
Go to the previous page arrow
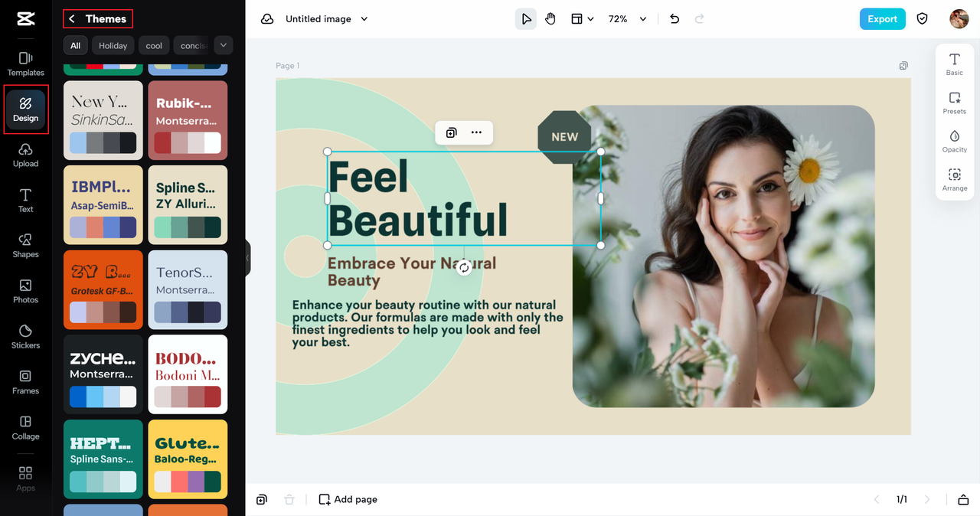pos(877,499)
